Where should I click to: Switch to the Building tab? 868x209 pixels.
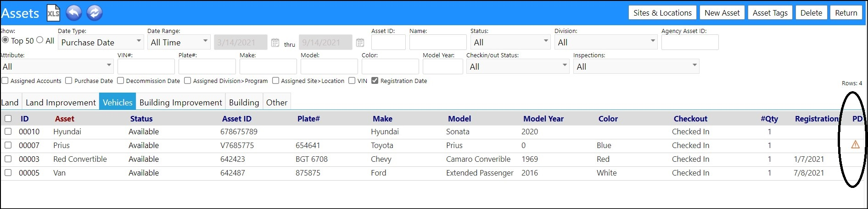pyautogui.click(x=244, y=102)
